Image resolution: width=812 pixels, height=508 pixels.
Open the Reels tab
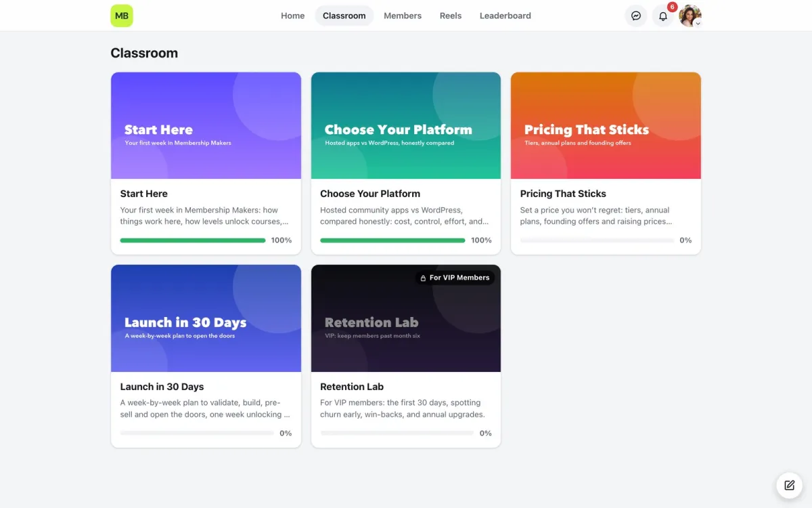click(451, 16)
